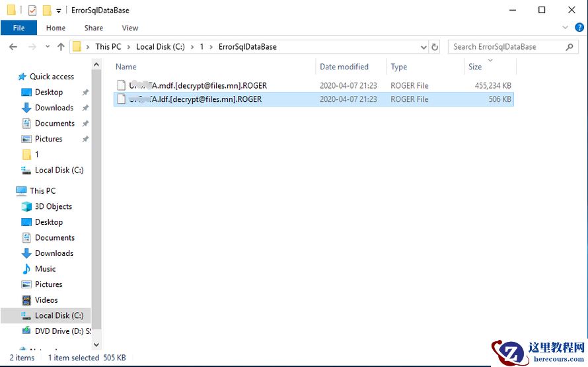Screen dimensions: 588x367
Task: Go up one folder level arrow
Action: (x=61, y=47)
